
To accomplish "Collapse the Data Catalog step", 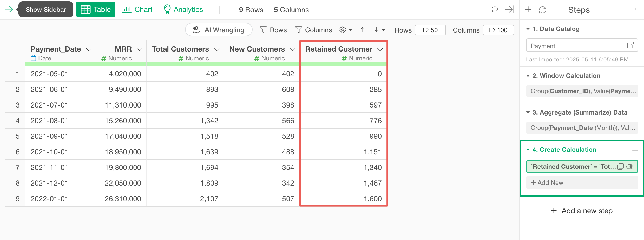I will click(528, 29).
